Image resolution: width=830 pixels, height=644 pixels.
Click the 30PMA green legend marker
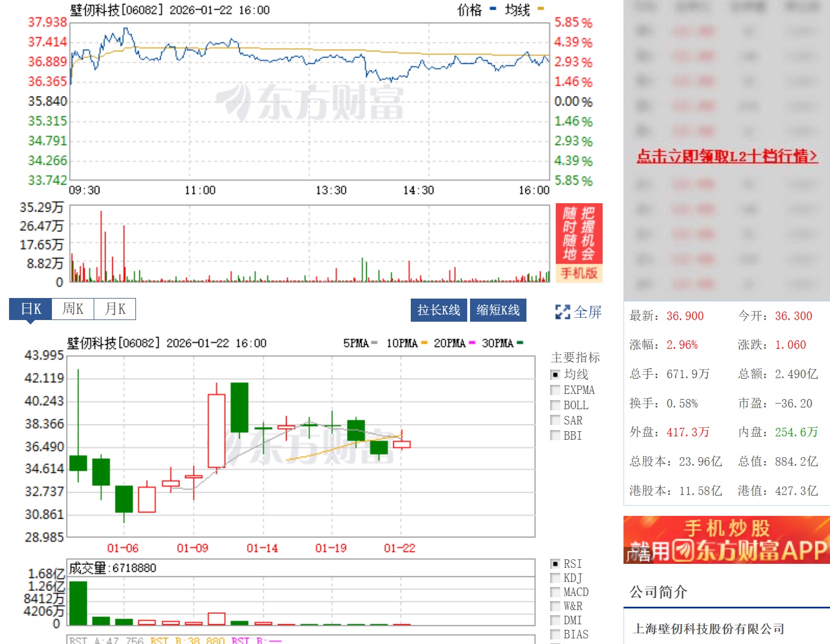(x=520, y=343)
